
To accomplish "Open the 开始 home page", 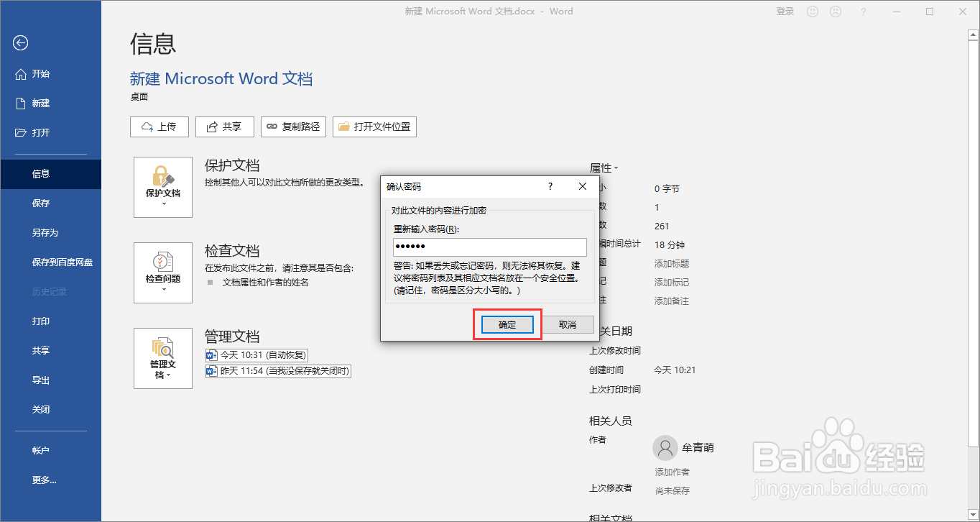I will pos(50,74).
